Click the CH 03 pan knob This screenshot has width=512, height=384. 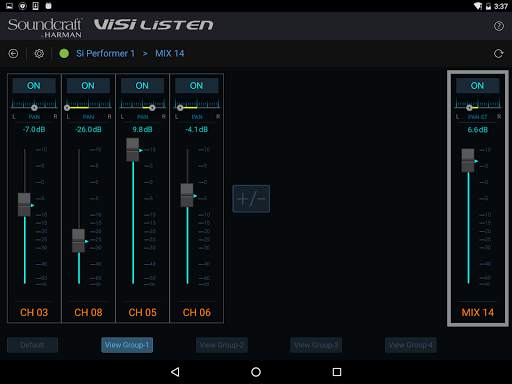pos(34,108)
